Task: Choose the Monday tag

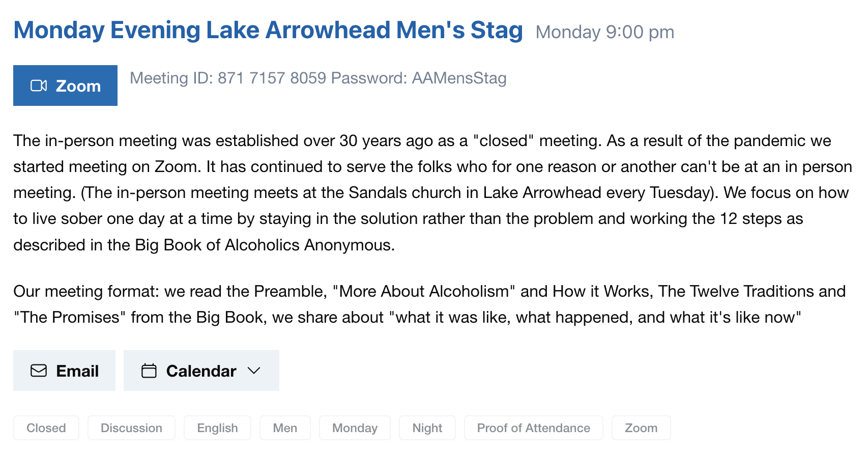Action: pyautogui.click(x=355, y=428)
